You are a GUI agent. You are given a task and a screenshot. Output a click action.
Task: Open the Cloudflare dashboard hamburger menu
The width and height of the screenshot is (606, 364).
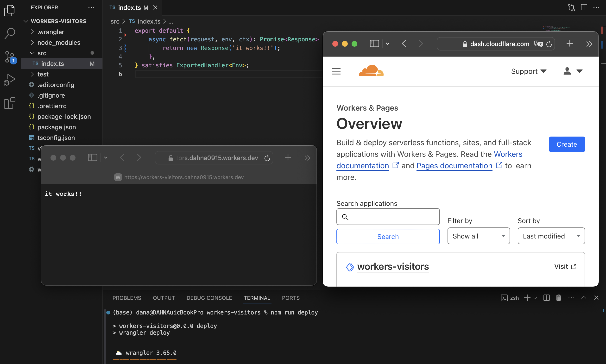(x=336, y=71)
